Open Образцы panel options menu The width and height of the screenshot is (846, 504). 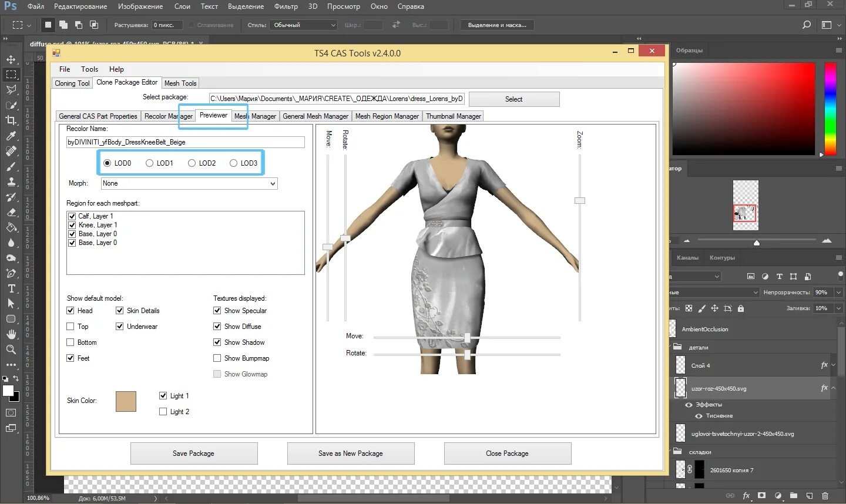point(839,50)
